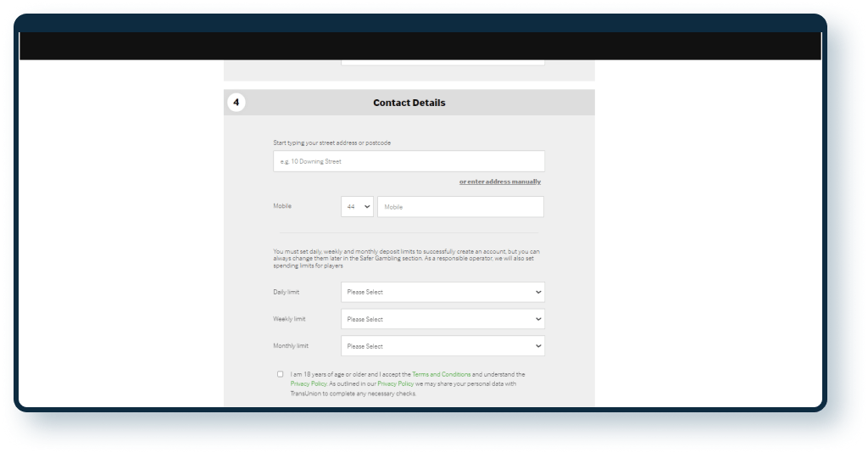Click into the Mobile number field
This screenshot has height=453, width=868.
click(x=460, y=207)
